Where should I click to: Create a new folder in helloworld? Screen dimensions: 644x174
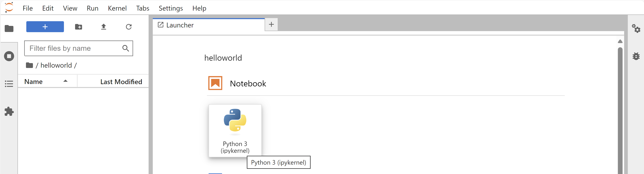[x=79, y=27]
